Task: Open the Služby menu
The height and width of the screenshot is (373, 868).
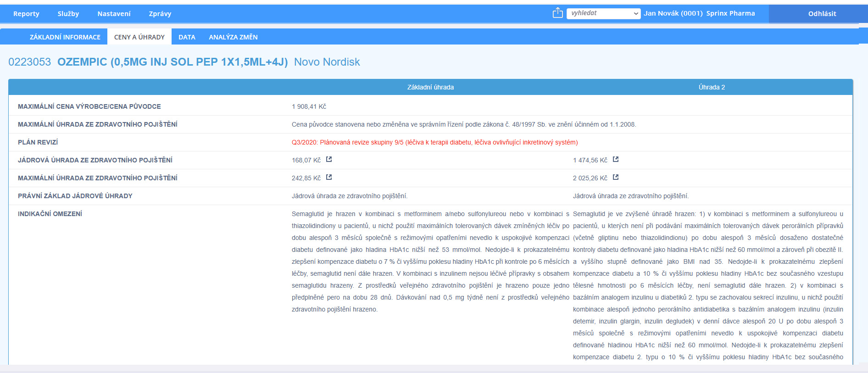Action: (68, 14)
